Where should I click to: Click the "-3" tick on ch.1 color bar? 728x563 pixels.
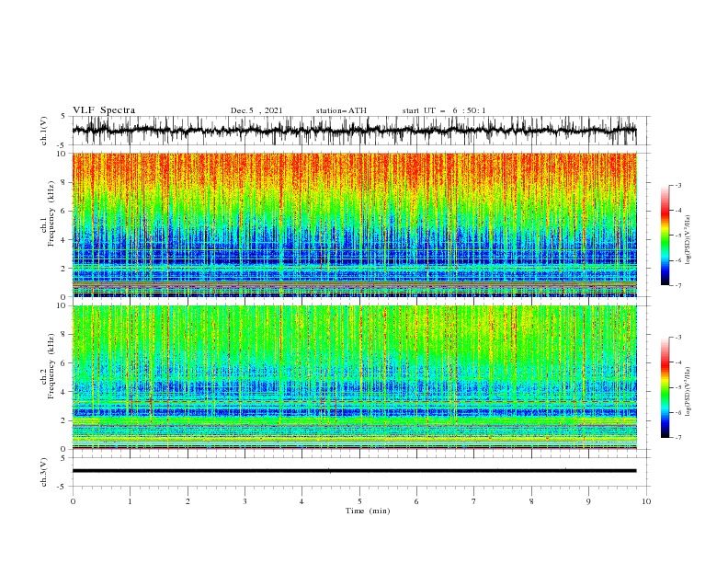coord(677,185)
